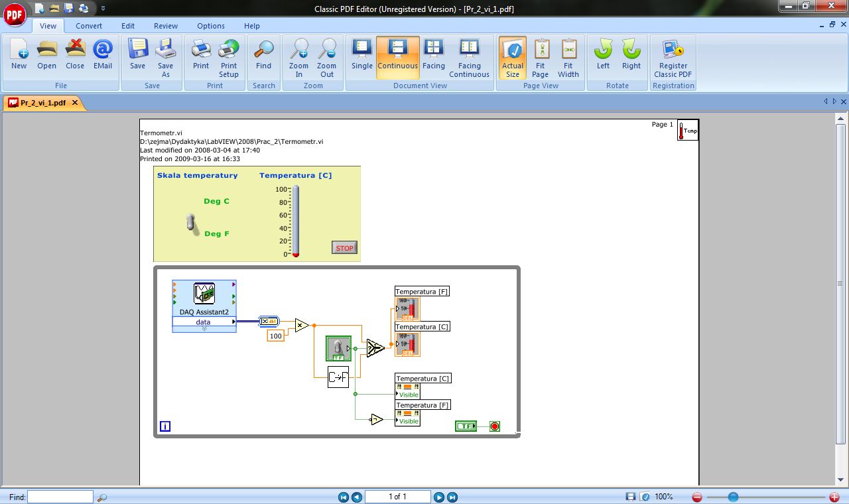The image size is (849, 504).
Task: Select Actual Size view
Action: (512, 56)
